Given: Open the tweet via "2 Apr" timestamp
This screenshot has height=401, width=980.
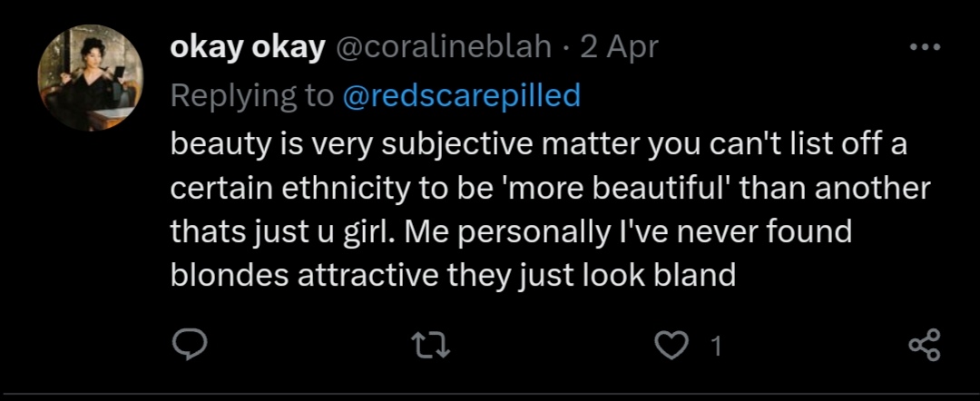Looking at the screenshot, I should coord(620,48).
